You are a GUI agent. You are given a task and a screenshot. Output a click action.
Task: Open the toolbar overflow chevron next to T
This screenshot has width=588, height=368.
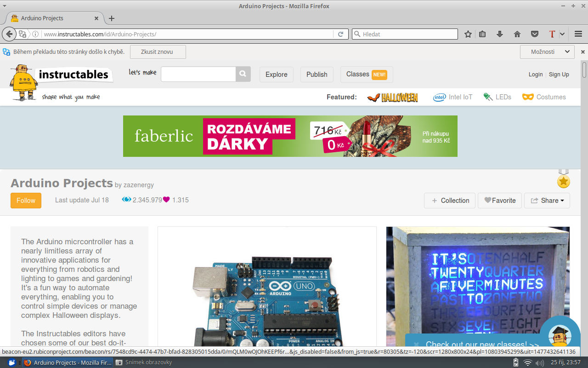(x=562, y=34)
